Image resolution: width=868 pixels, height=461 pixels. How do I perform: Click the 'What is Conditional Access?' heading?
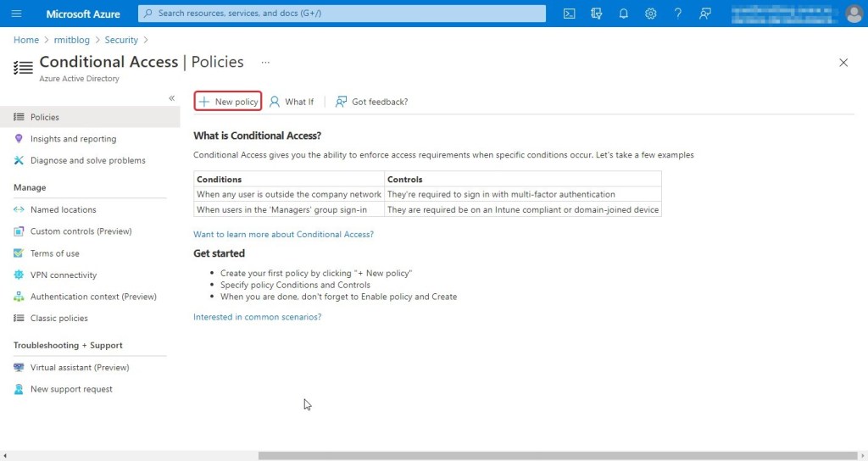click(257, 136)
